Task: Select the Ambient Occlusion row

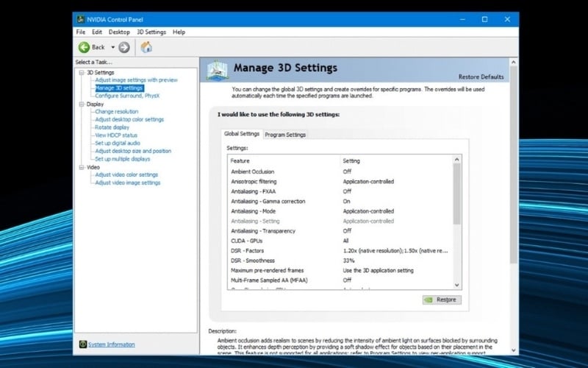Action: 340,171
